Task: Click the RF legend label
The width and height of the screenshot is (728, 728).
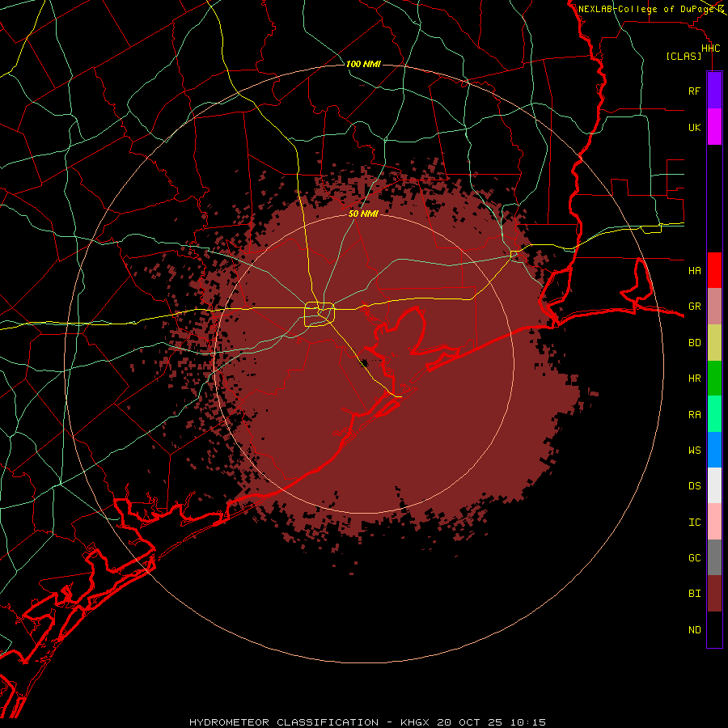Action: (x=694, y=91)
